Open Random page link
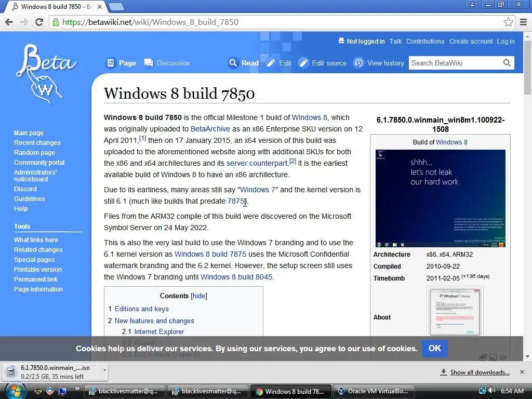 point(34,152)
